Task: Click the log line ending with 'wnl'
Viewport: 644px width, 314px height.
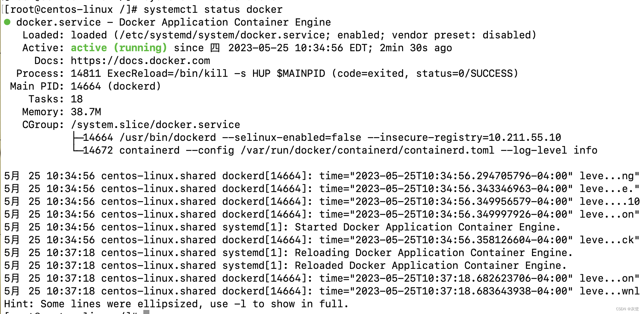Action: click(322, 291)
